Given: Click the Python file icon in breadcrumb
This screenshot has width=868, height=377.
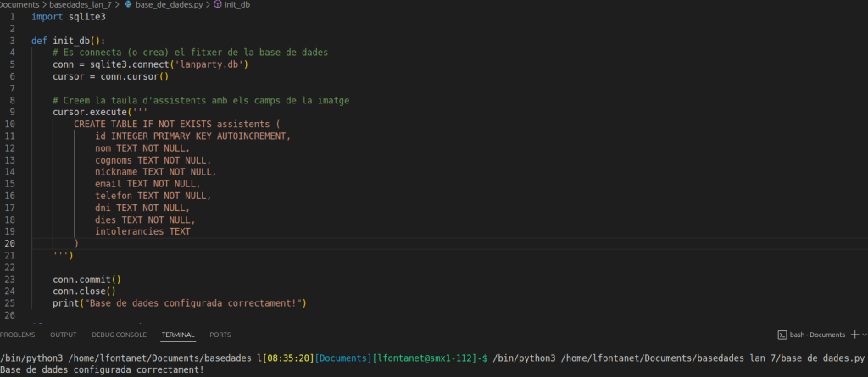Looking at the screenshot, I should click(x=128, y=5).
